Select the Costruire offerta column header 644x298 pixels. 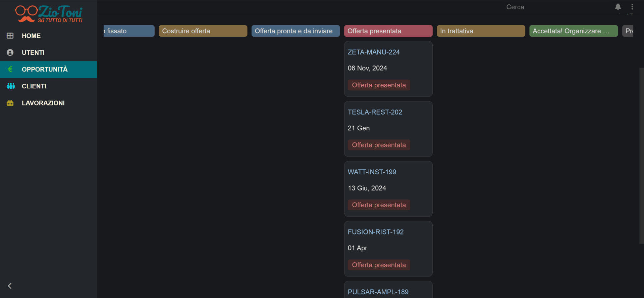point(203,31)
